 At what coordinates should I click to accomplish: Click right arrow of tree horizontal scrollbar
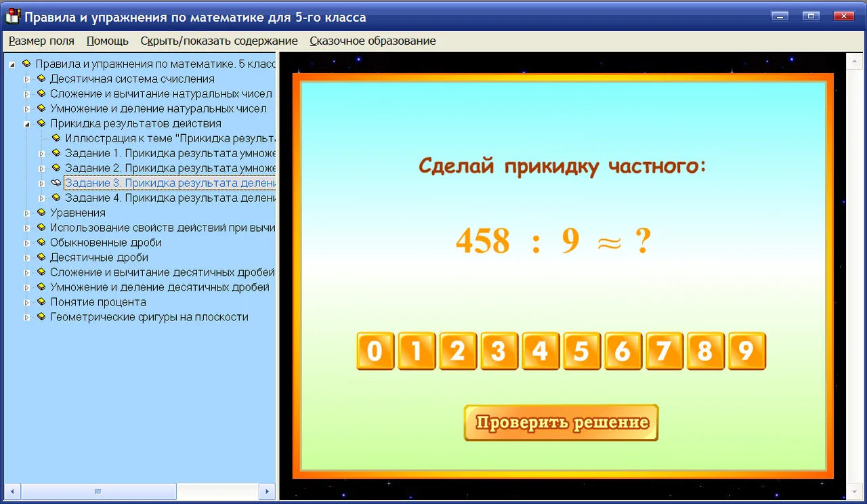(x=267, y=491)
